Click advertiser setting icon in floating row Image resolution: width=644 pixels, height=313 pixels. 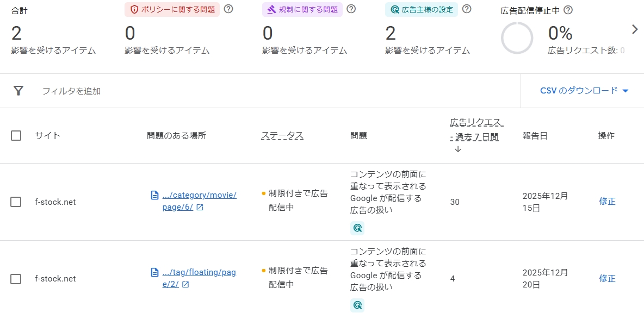point(357,305)
